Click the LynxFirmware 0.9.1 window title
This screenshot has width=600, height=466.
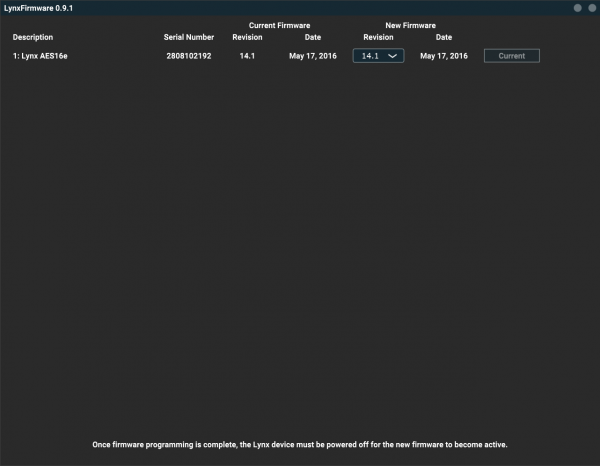[38, 8]
